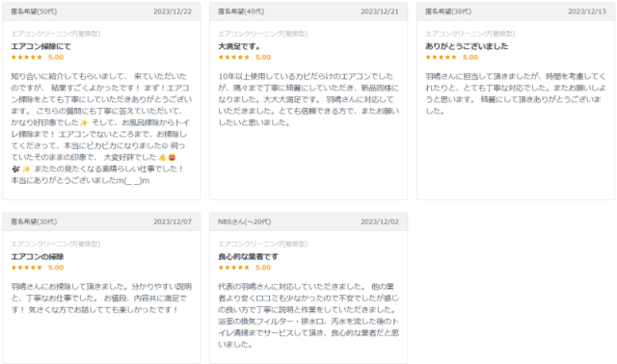Click the エアコンクリーニング category in the 12/02 review
The width and height of the screenshot is (617, 364).
coord(263,244)
